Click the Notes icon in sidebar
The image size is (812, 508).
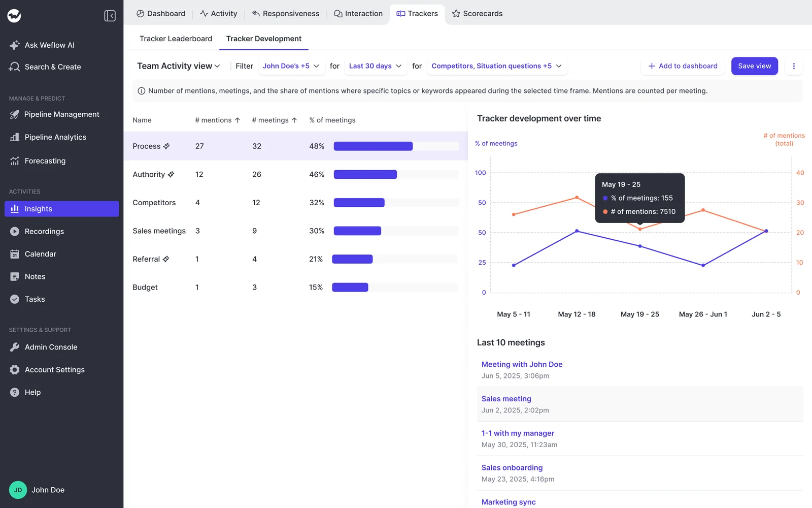click(x=15, y=277)
